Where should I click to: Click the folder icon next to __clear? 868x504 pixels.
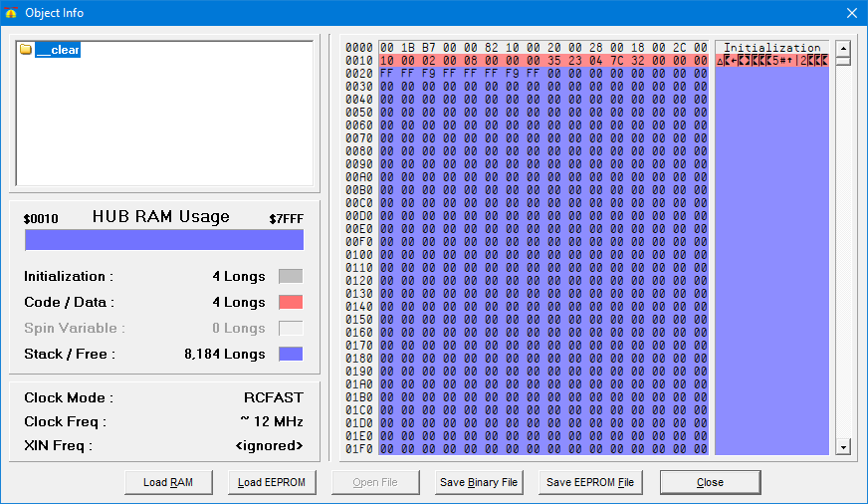(x=26, y=50)
